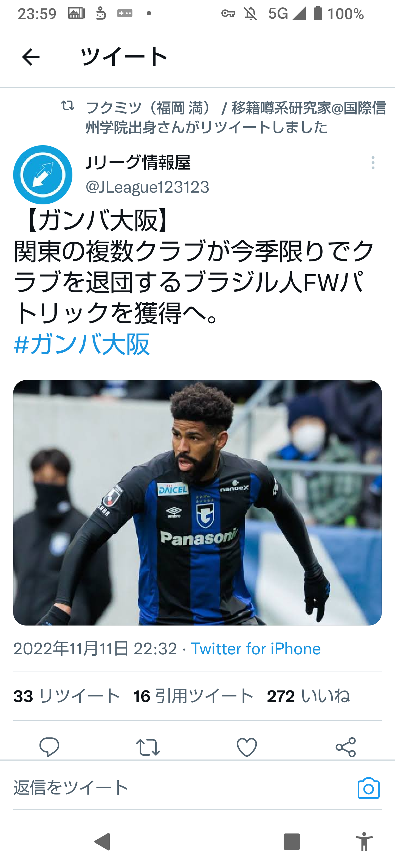Tap the retweet icon below the tweet
The height and width of the screenshot is (868, 395).
[148, 747]
